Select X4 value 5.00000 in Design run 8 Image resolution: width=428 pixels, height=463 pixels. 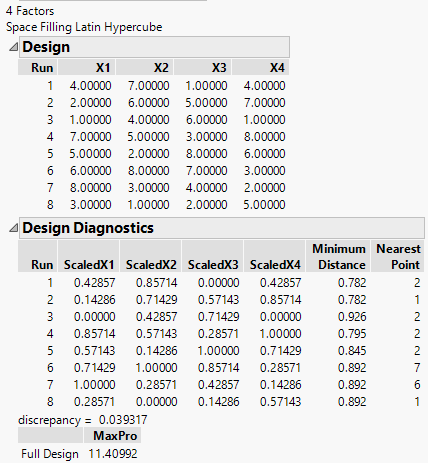click(x=264, y=205)
